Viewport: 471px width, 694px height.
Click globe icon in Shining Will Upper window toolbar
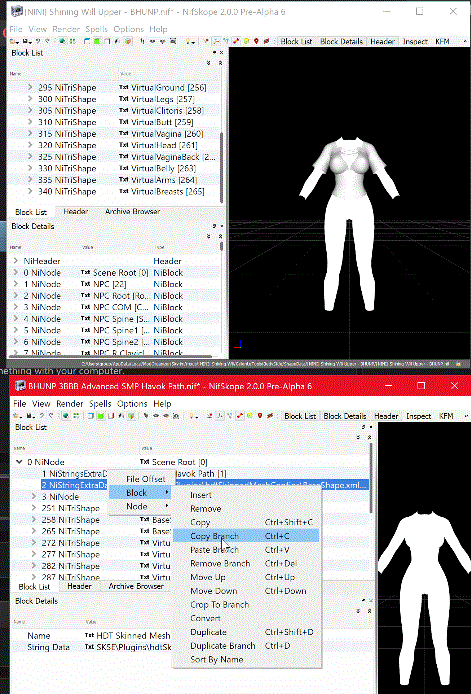(62, 41)
